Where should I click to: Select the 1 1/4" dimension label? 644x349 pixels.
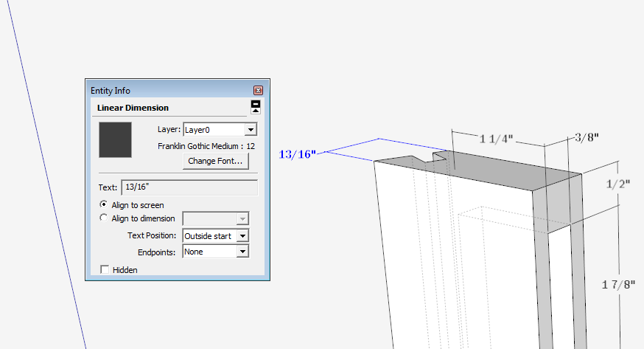496,139
